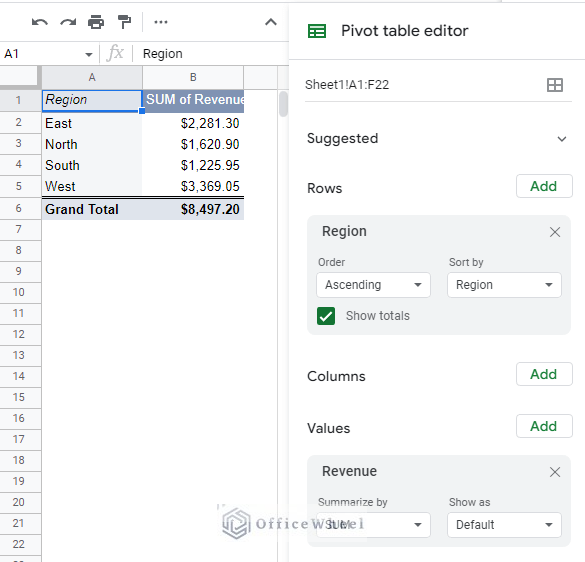585x562 pixels.
Task: Print the spreadsheet
Action: [96, 22]
